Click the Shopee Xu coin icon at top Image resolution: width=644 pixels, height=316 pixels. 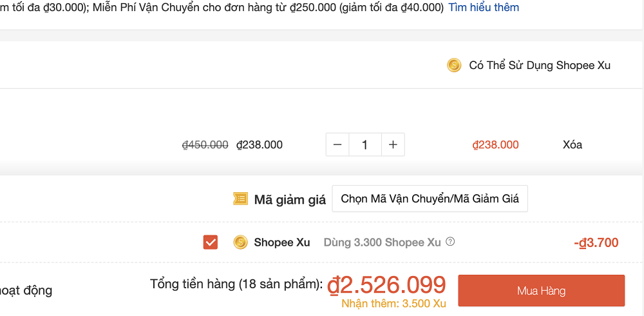(x=454, y=65)
